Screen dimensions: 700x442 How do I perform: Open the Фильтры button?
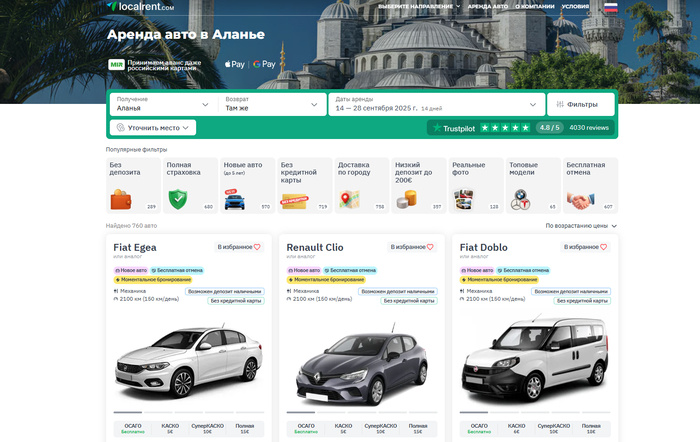click(x=581, y=104)
